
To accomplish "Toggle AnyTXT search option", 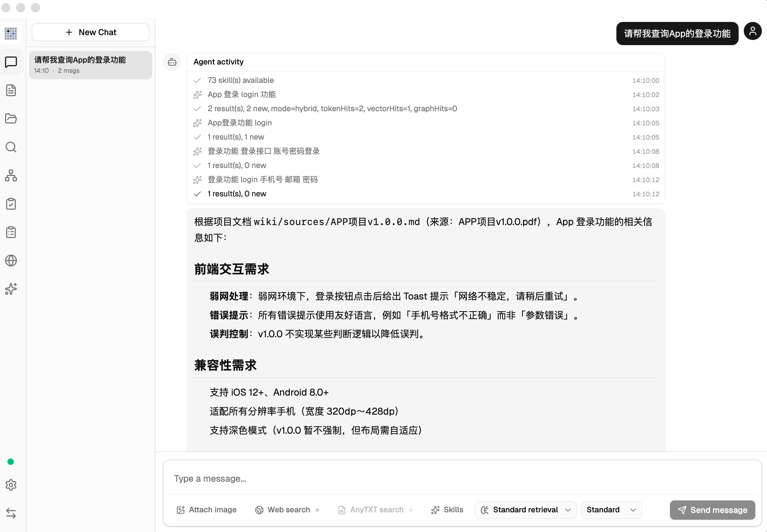I will point(375,510).
